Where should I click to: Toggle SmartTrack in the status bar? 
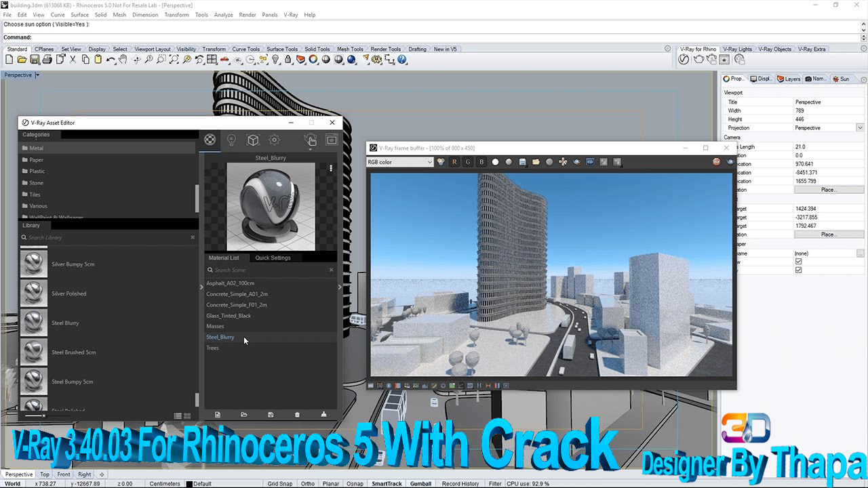pyautogui.click(x=387, y=484)
